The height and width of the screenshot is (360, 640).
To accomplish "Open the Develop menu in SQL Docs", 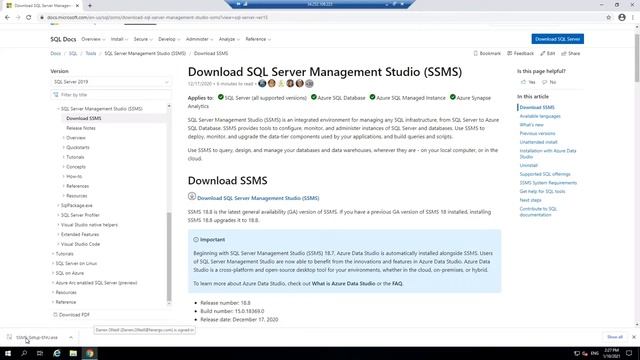I will pos(169,39).
